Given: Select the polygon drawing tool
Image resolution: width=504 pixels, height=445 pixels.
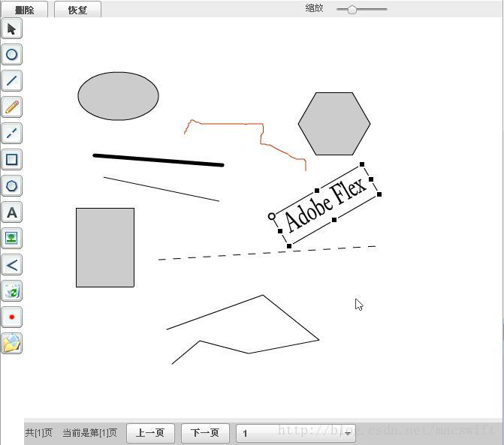Looking at the screenshot, I should (12, 186).
